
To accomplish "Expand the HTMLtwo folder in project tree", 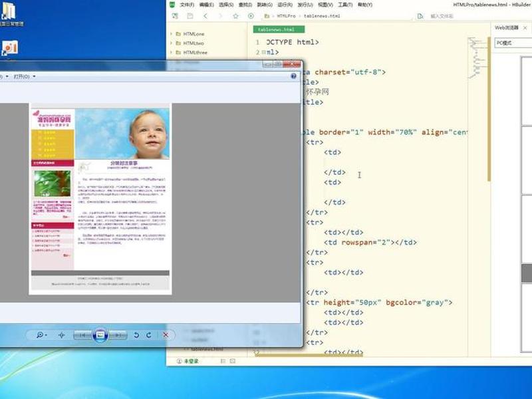I will click(x=172, y=43).
